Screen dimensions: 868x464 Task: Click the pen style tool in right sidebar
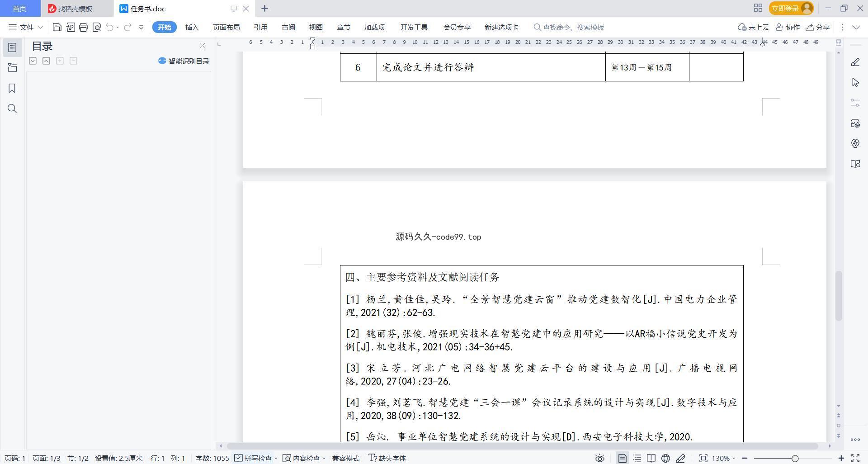click(855, 62)
